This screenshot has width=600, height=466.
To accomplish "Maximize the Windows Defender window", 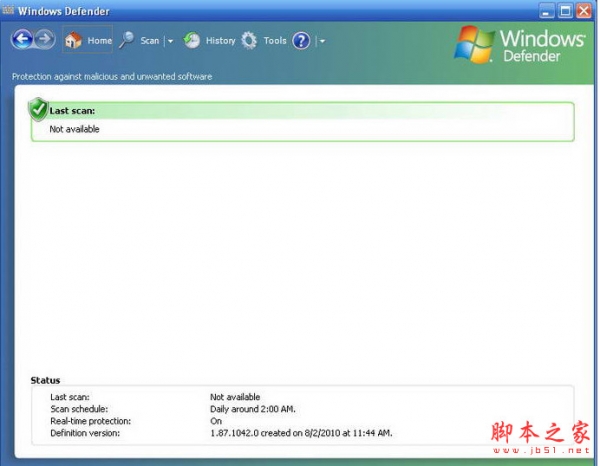I will click(x=565, y=11).
